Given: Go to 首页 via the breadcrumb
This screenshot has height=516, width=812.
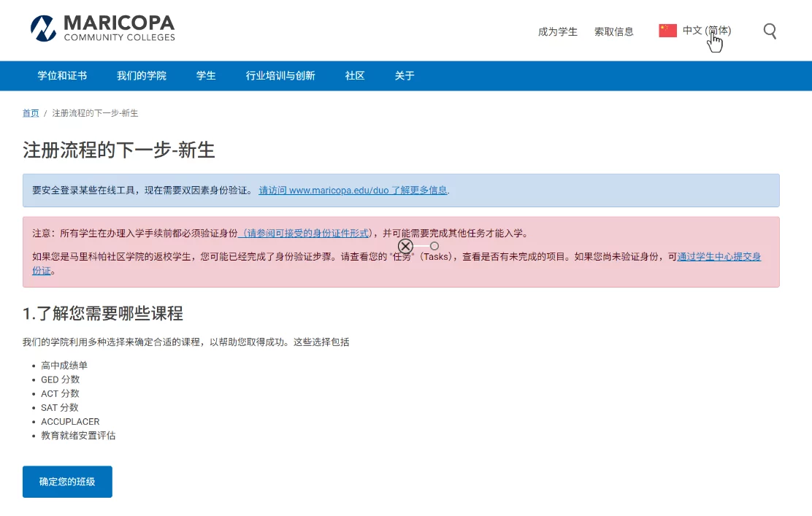Looking at the screenshot, I should (31, 113).
